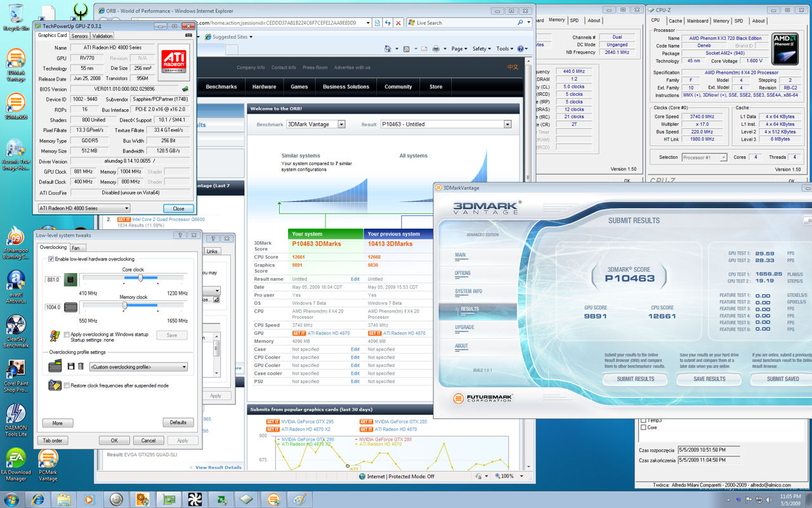Open the Custom overclocking profile dropdown

coord(138,366)
